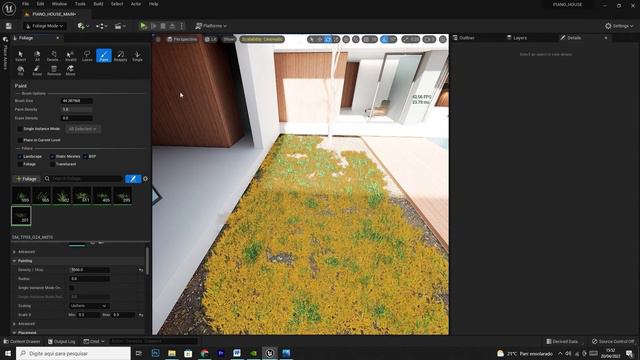Viewport: 640px width, 360px height.
Task: Toggle Single Instance Mode Override checkbox
Action: click(72, 288)
